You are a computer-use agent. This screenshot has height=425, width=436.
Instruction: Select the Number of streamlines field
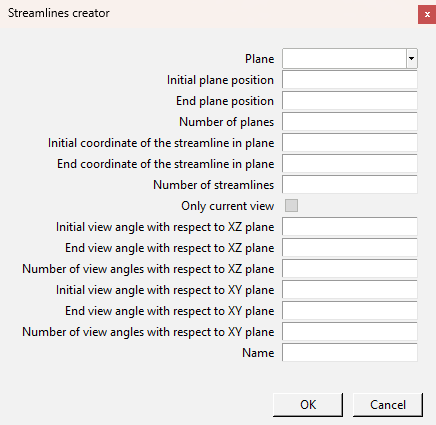click(x=350, y=185)
